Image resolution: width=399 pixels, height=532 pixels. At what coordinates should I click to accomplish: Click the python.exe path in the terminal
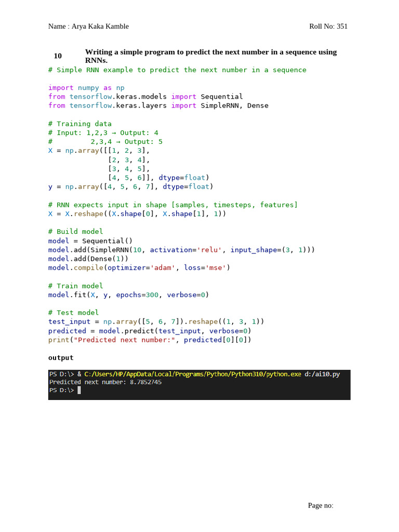(x=193, y=374)
